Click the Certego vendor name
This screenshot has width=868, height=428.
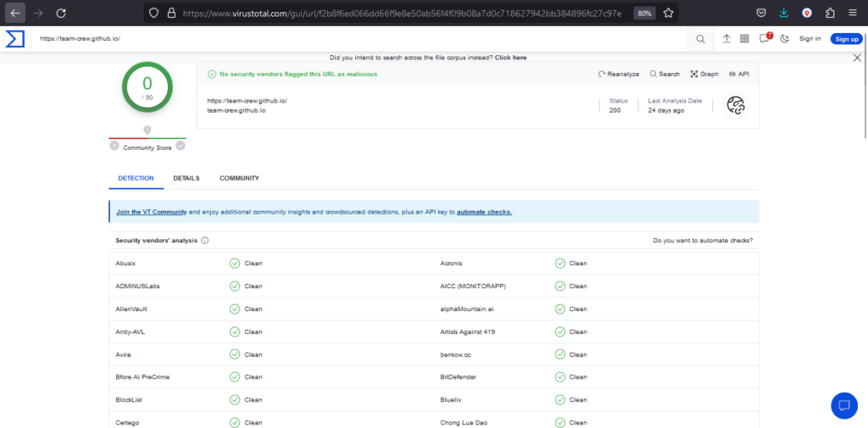tap(127, 422)
